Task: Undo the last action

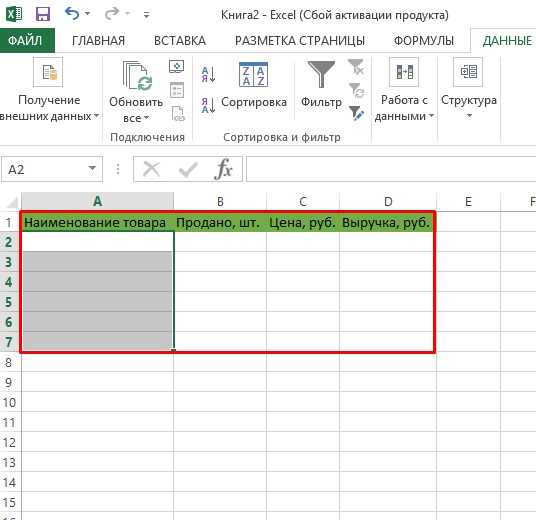Action: tap(72, 14)
